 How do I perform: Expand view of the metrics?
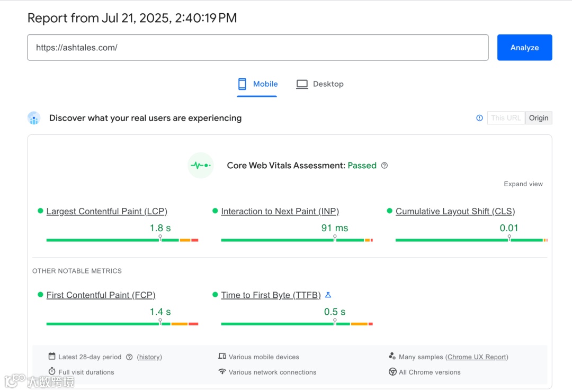coord(523,184)
